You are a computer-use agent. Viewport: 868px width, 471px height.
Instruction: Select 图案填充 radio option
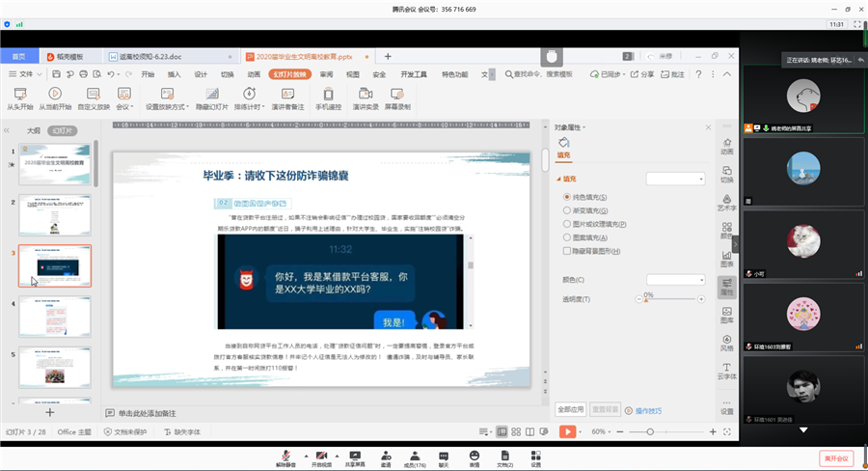click(x=567, y=236)
